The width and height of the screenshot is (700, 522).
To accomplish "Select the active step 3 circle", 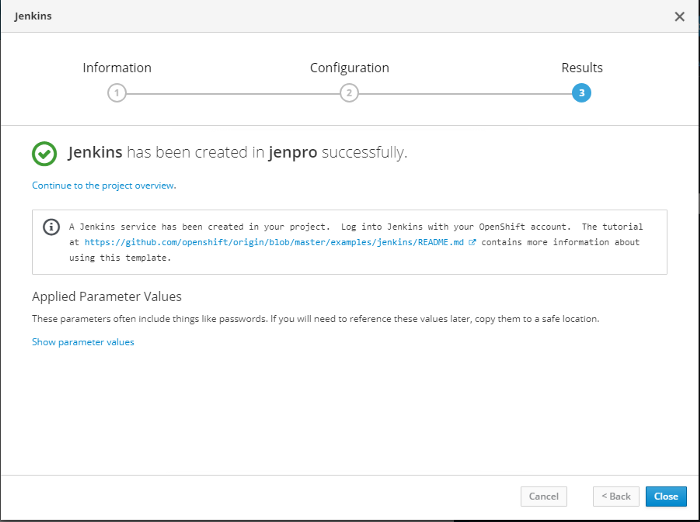I will (x=581, y=93).
